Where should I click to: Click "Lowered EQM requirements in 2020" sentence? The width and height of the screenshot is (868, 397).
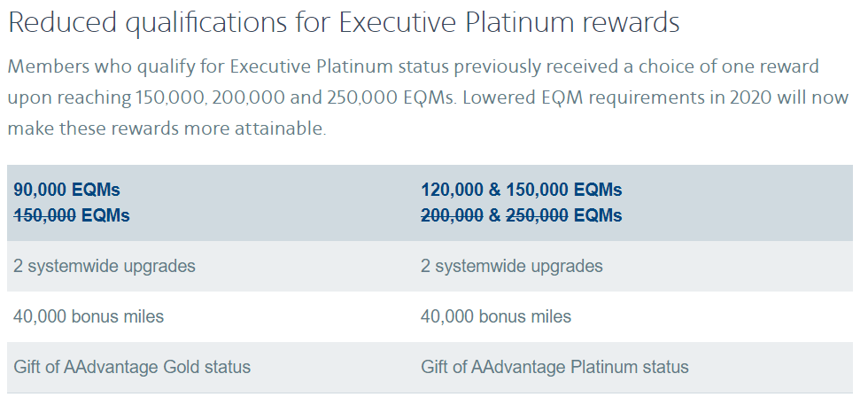click(618, 97)
